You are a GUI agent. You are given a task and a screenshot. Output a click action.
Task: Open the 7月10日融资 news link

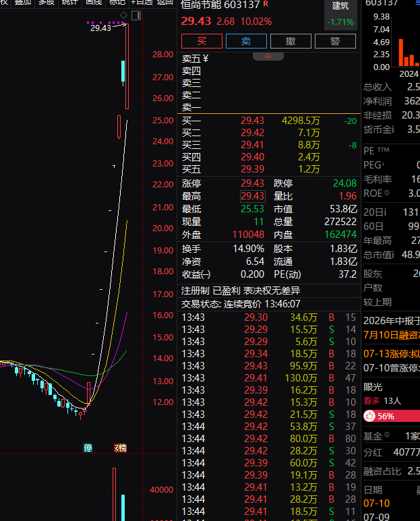coord(392,334)
